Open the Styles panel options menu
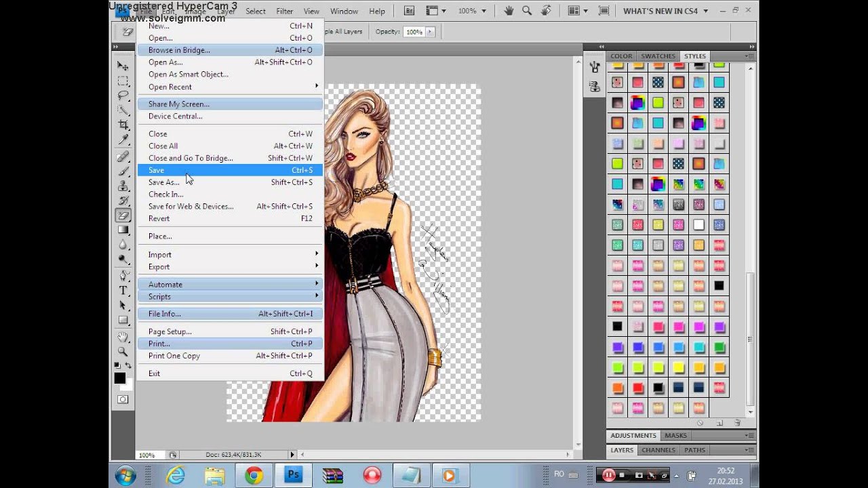The image size is (868, 488). [749, 56]
